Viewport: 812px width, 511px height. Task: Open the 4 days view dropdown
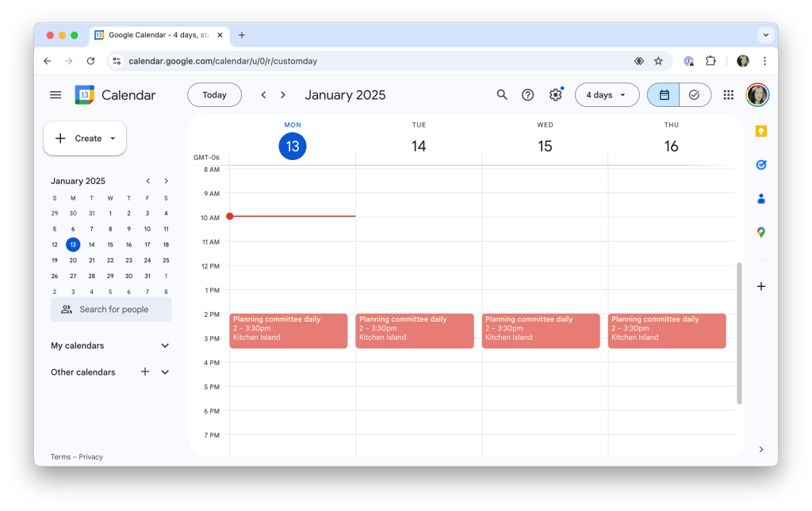click(x=607, y=95)
